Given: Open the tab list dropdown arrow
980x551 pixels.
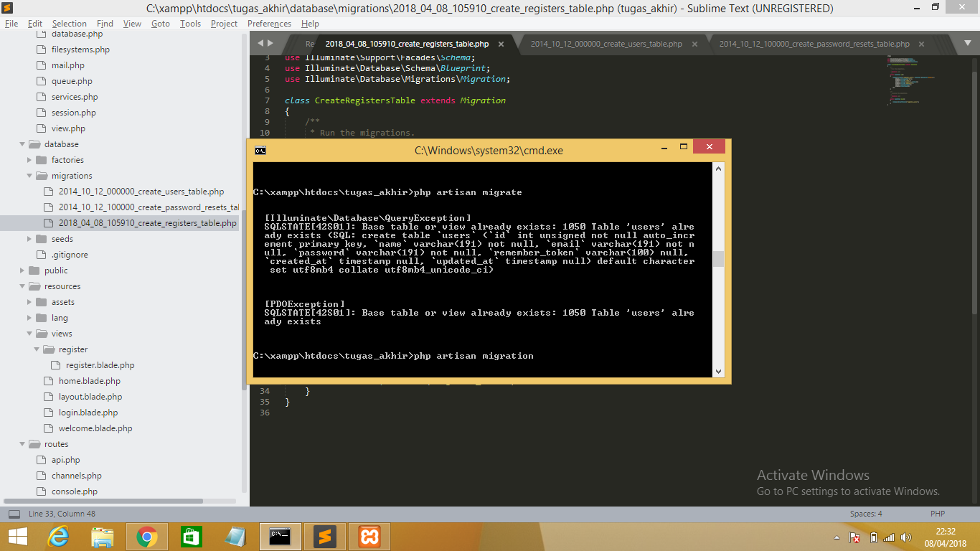Looking at the screenshot, I should click(x=969, y=44).
